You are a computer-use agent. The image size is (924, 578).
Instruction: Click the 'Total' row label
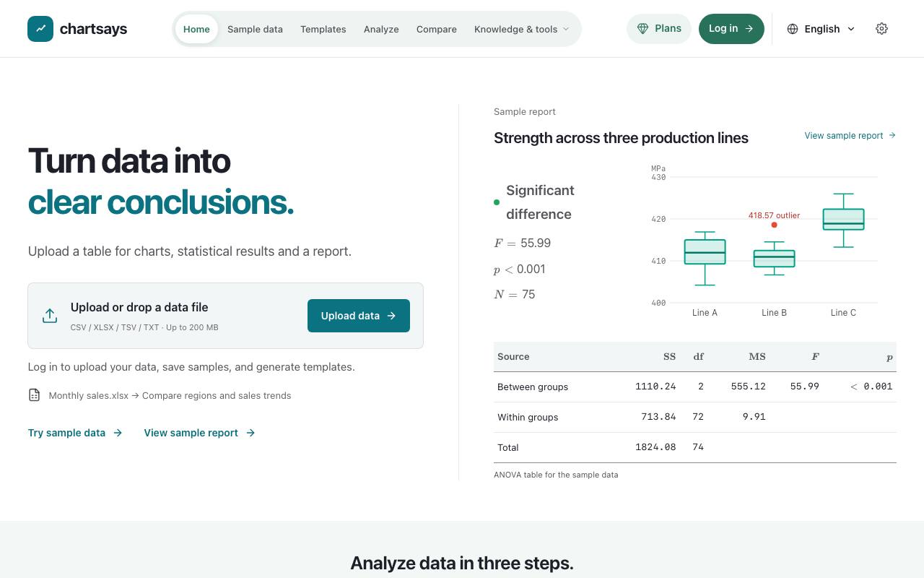508,447
